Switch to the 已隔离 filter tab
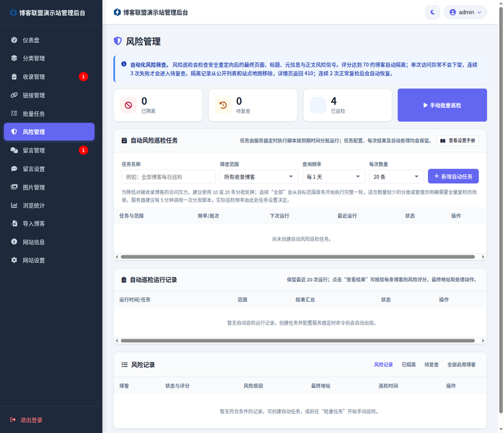This screenshot has height=433, width=504. click(x=409, y=365)
